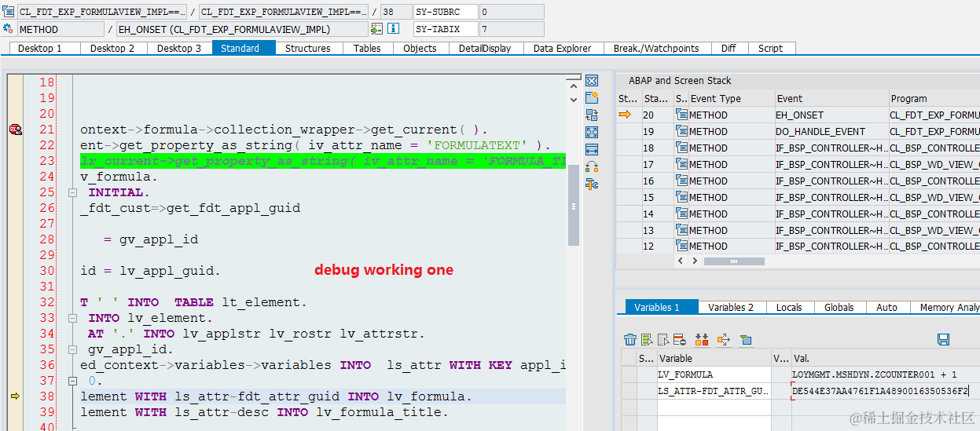Click the Event Type column header
The image size is (980, 431).
point(731,99)
